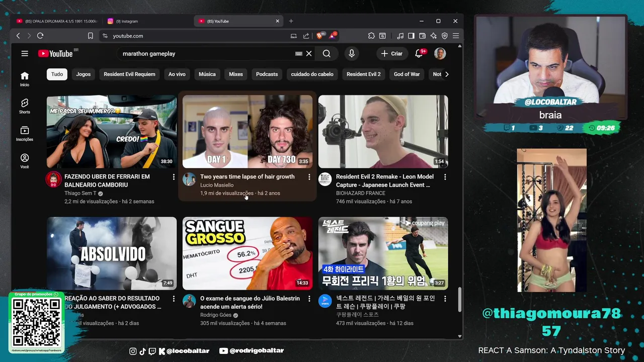Screen dimensions: 644x362
Task: Open the Brave Shields lion icon
Action: [x=319, y=36]
